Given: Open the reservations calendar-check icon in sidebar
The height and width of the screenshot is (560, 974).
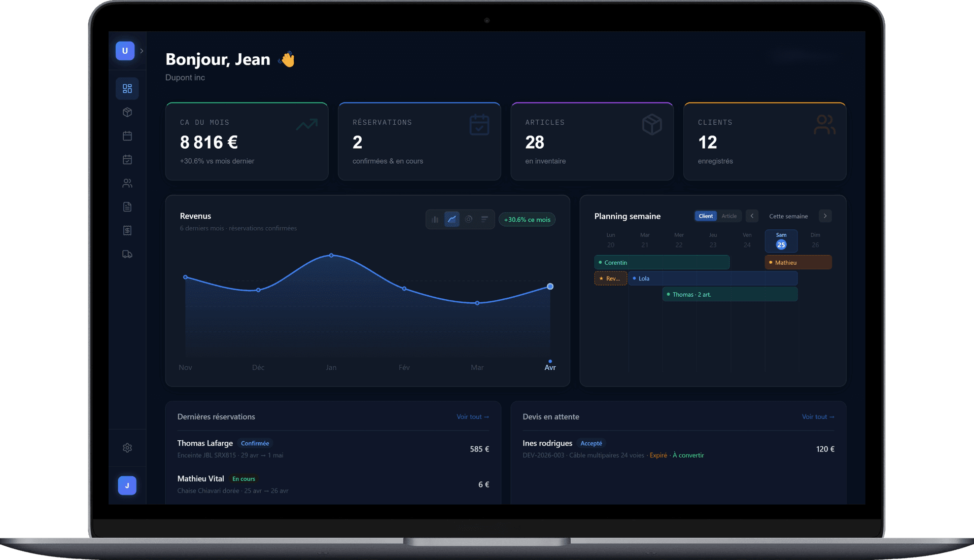Looking at the screenshot, I should point(127,159).
